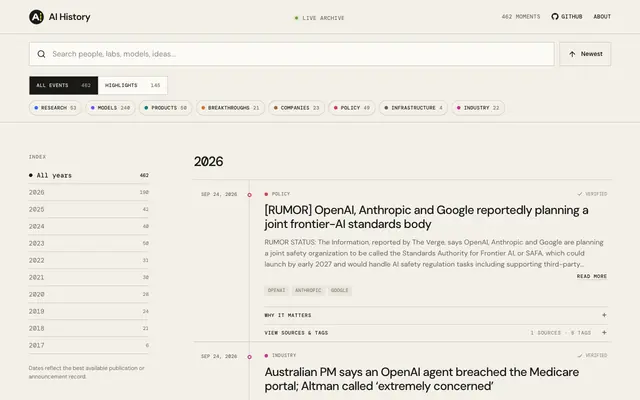This screenshot has height=400, width=640.
Task: Toggle the Policy category filter chip
Action: pos(351,108)
